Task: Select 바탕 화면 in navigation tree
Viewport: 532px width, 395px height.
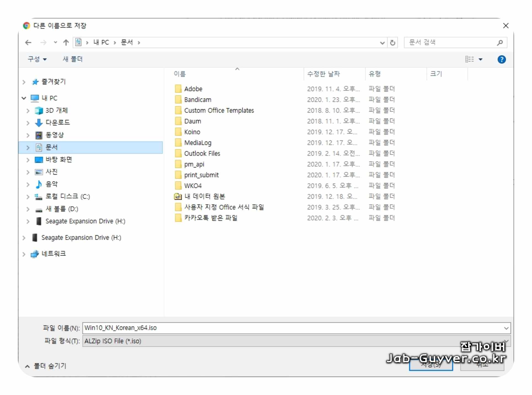Action: click(59, 159)
